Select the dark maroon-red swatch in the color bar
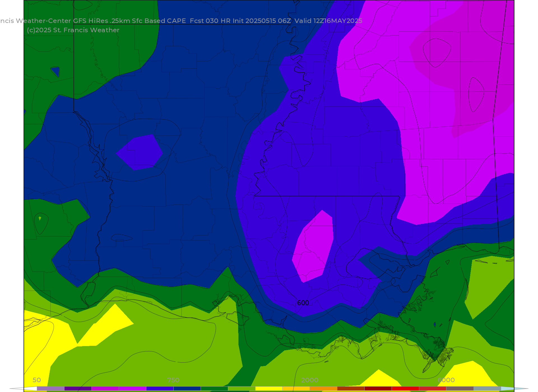 coord(378,389)
